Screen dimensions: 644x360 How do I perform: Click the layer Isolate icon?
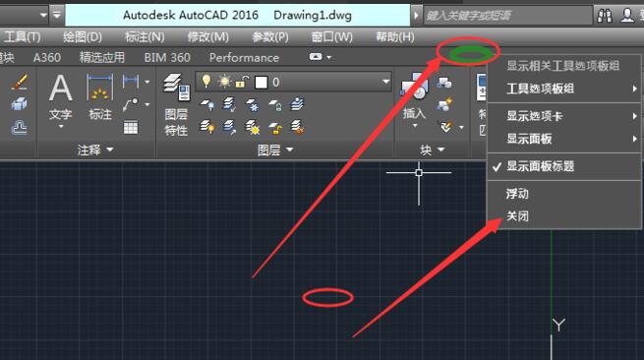[x=229, y=104]
